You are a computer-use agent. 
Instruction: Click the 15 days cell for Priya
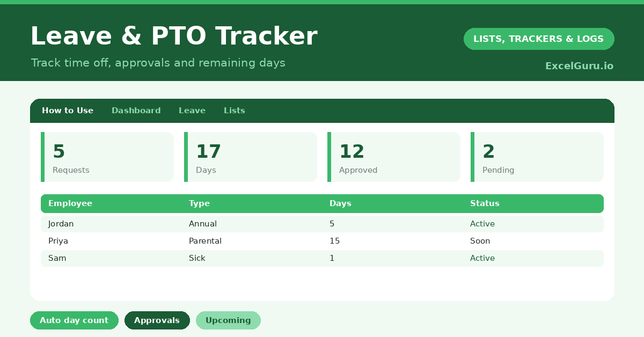334,241
